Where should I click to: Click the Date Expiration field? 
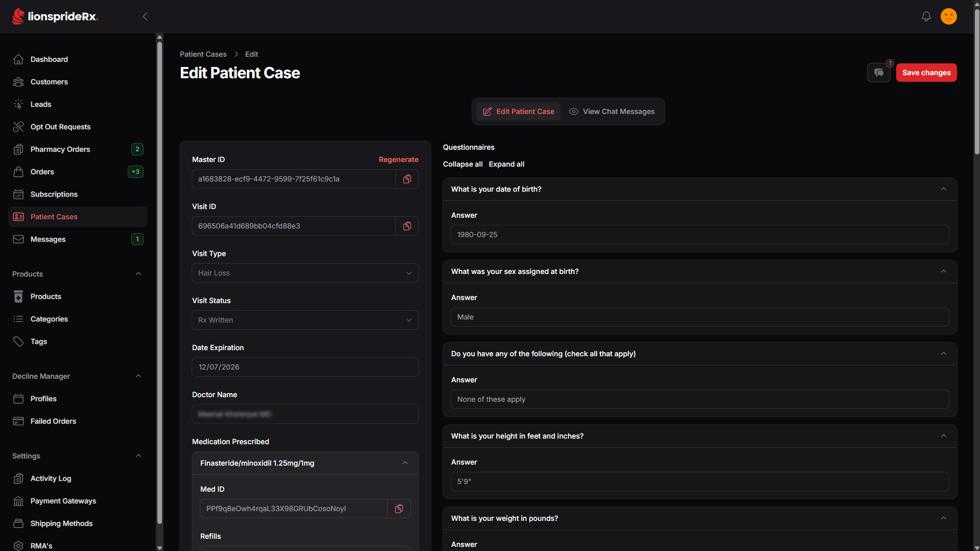pos(305,367)
